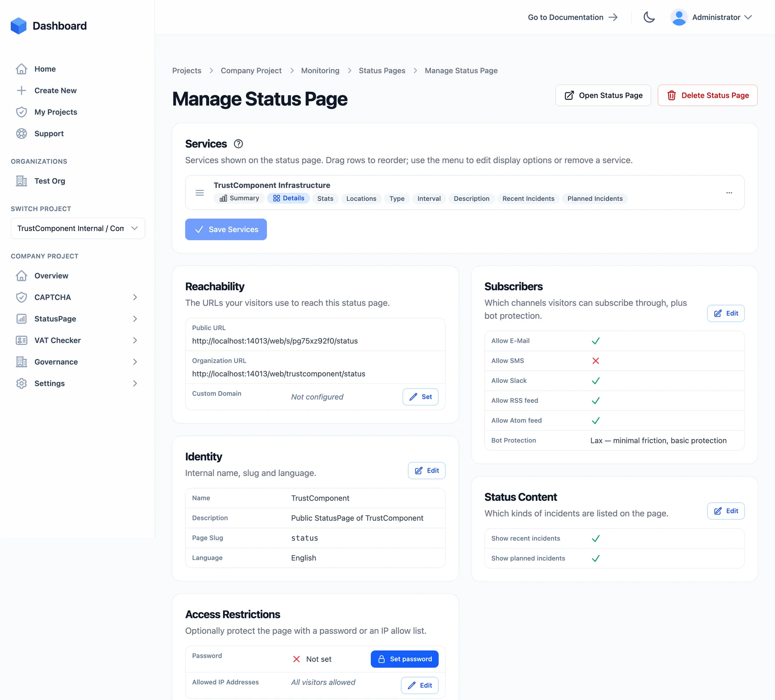Go to Projects in the breadcrumb

pyautogui.click(x=186, y=71)
